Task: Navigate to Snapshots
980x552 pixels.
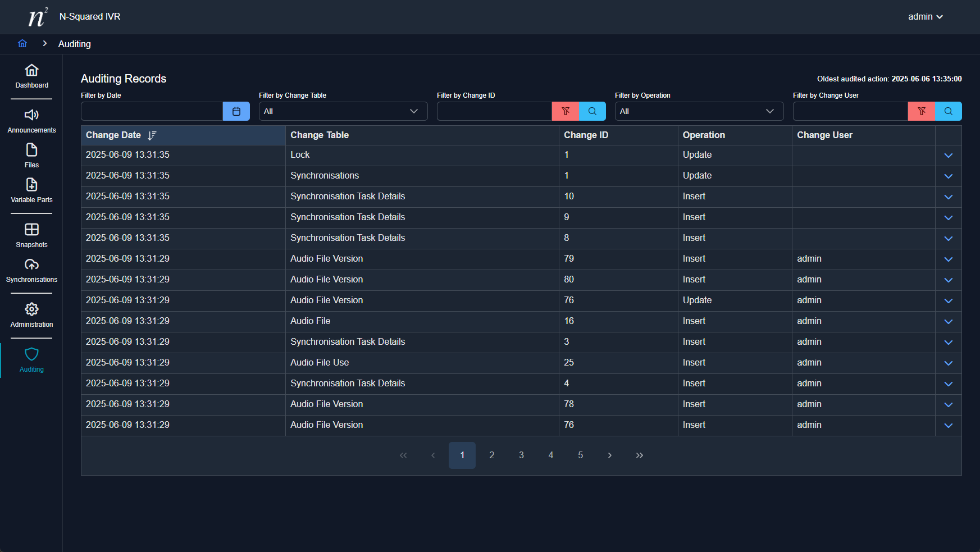Action: 31,236
